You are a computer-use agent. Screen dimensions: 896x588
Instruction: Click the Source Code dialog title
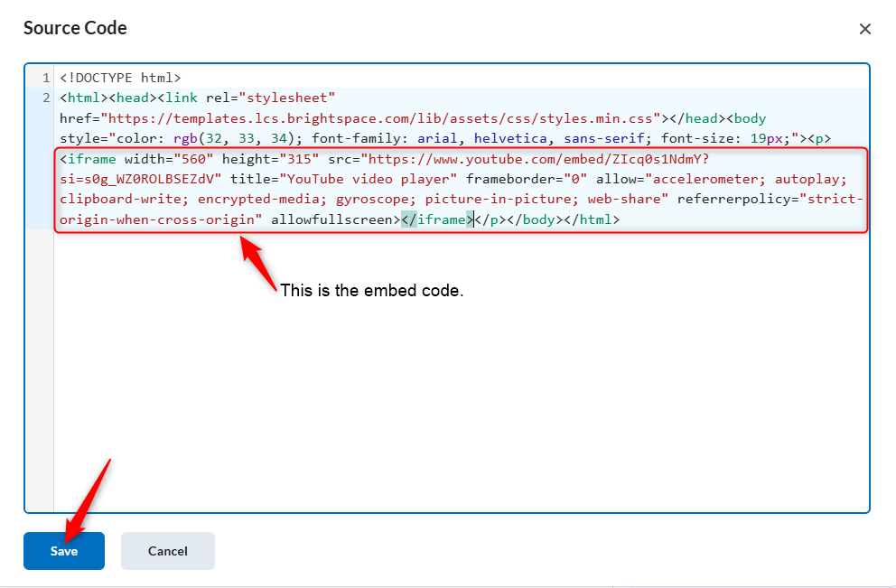pyautogui.click(x=75, y=28)
